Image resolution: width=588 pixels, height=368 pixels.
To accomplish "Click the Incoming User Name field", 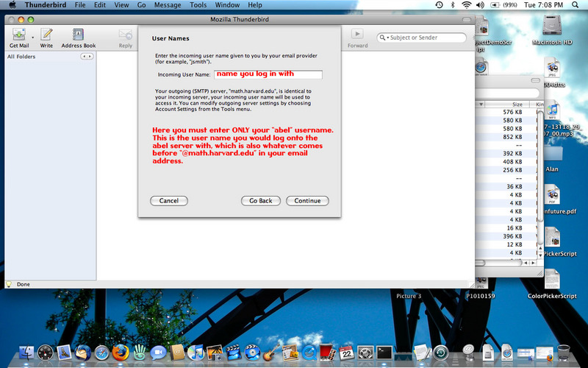I will click(x=268, y=74).
